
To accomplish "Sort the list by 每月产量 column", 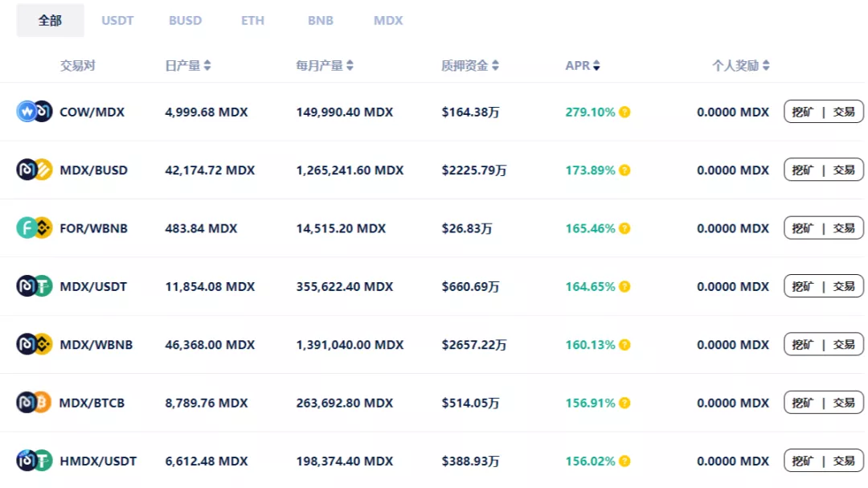I will pyautogui.click(x=325, y=66).
